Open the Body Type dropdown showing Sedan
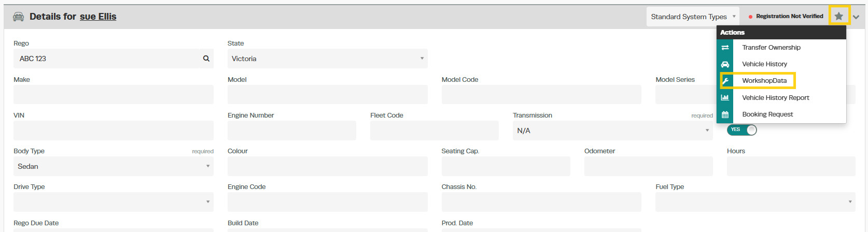The width and height of the screenshot is (868, 232). 114,166
